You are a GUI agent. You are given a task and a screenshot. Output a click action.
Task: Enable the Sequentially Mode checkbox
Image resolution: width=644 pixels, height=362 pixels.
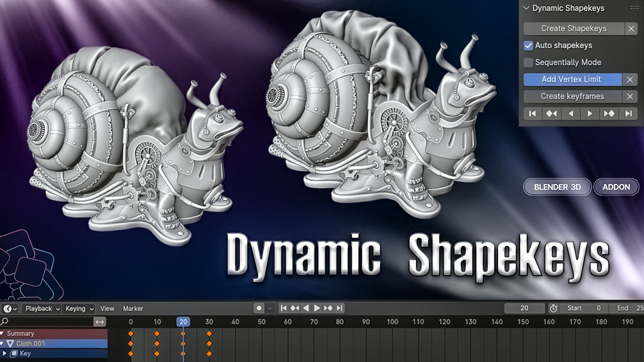(x=528, y=63)
